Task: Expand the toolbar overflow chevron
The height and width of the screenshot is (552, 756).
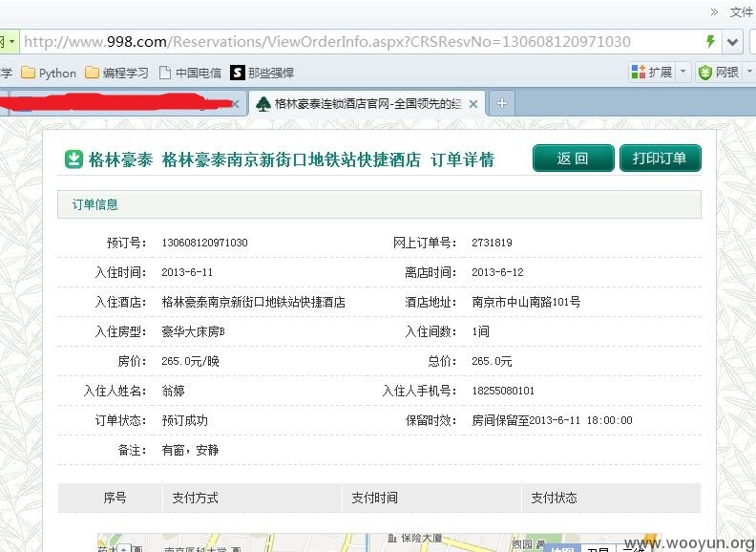Action: click(714, 12)
